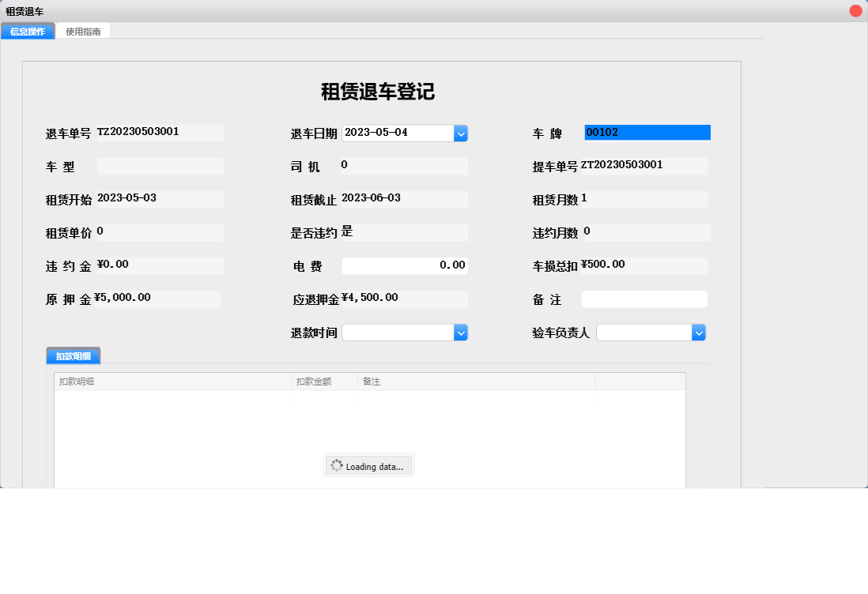Open the 退款时间 dropdown list
This screenshot has width=868, height=594.
pyautogui.click(x=461, y=332)
